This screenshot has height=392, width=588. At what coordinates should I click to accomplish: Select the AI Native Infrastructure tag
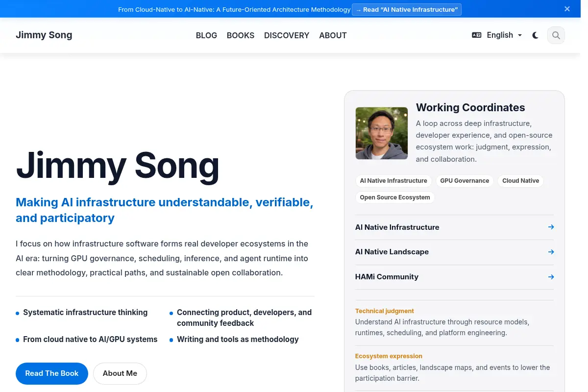(393, 181)
